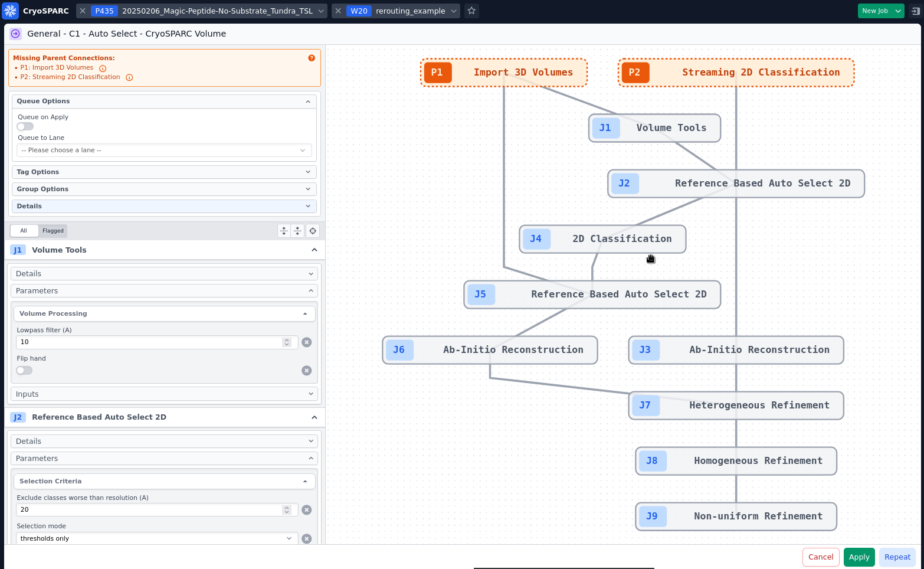Reset the Flip hand parameter
The image size is (924, 569).
click(307, 371)
